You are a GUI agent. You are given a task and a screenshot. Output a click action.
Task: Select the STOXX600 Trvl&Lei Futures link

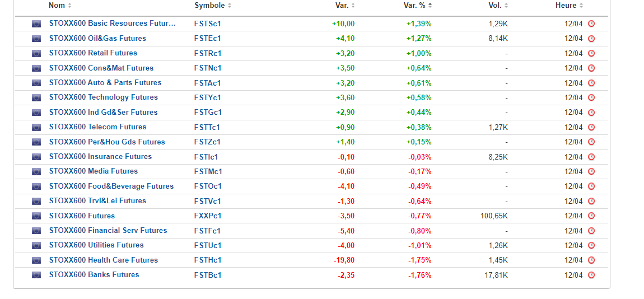(x=97, y=201)
